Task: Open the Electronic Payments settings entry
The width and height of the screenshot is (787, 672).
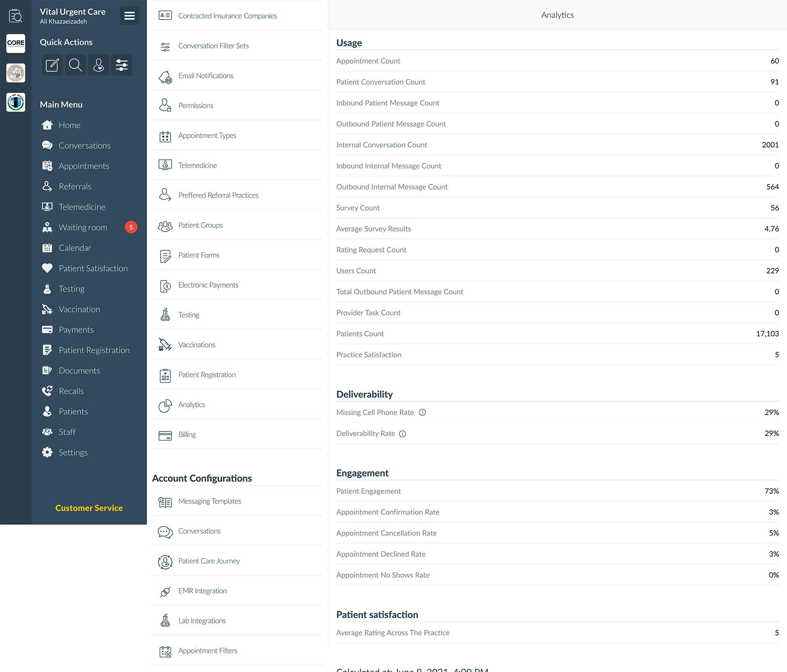Action: click(208, 285)
